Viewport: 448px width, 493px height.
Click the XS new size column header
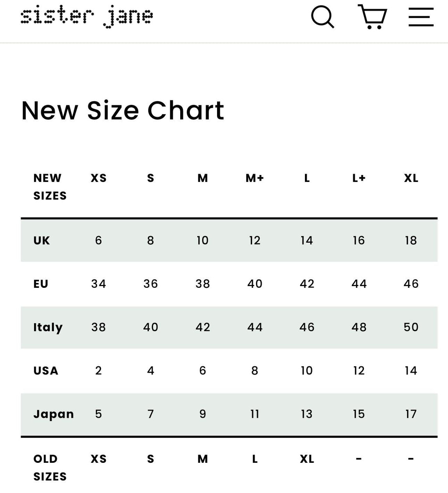click(x=98, y=178)
